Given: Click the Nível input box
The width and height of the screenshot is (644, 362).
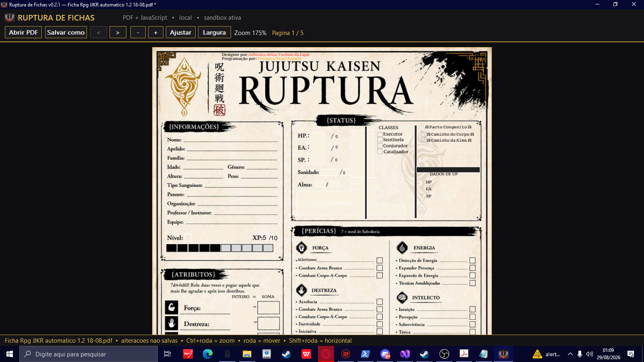Looking at the screenshot, I should 188,238.
